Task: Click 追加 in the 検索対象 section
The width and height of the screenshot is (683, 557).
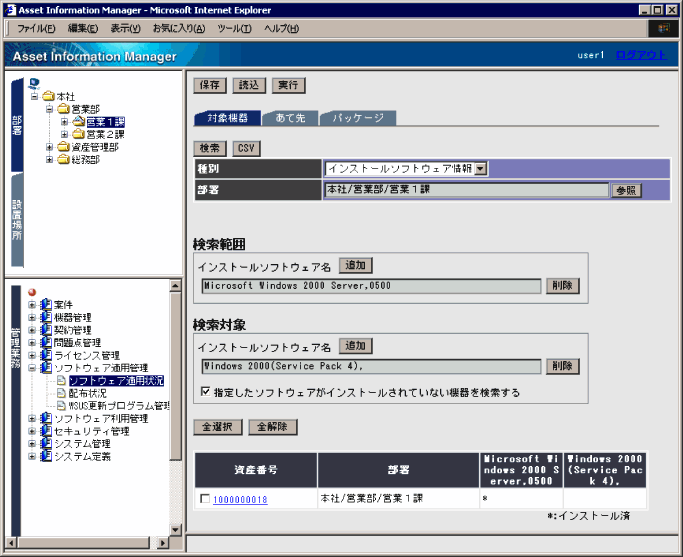Action: tap(355, 346)
